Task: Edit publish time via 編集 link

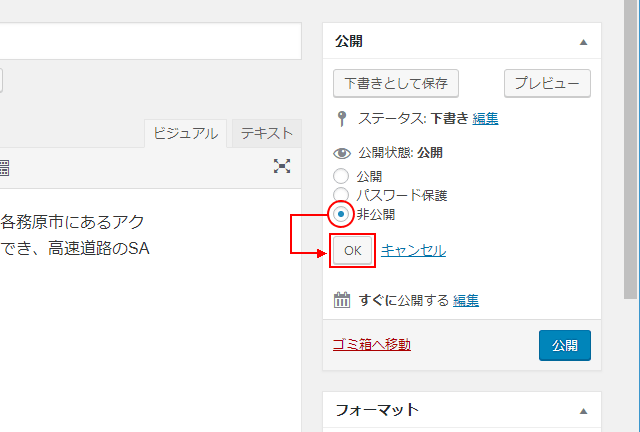Action: (466, 300)
